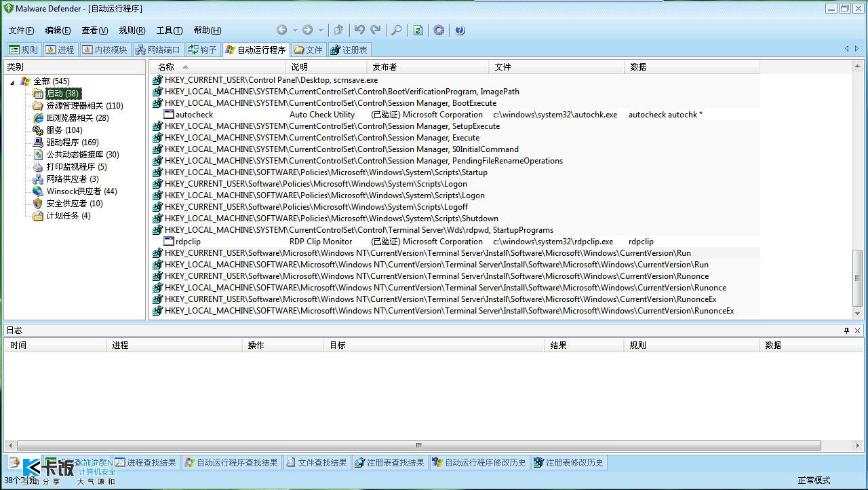This screenshot has height=490, width=868.
Task: Switch to the 规则 tab
Action: [24, 50]
